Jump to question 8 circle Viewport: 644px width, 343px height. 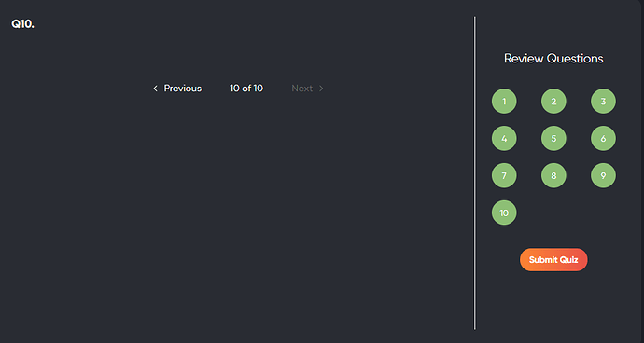tap(553, 175)
